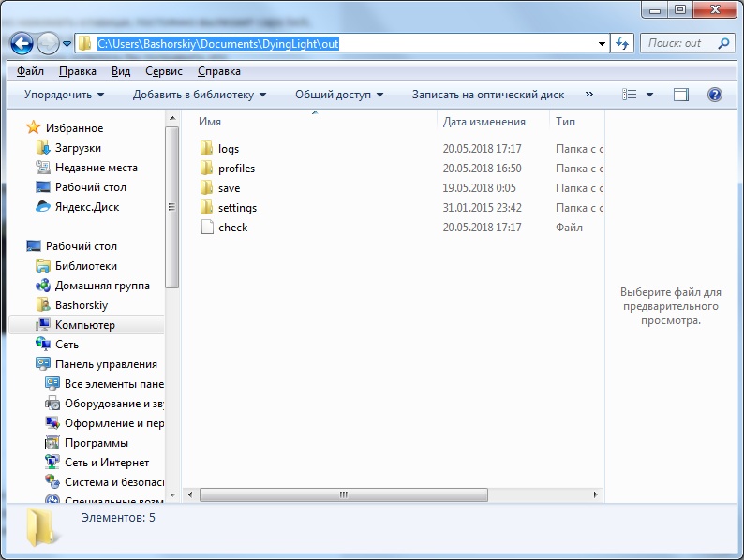Screen dimensions: 744x560
Task: Show hidden toolbar commands chevron
Action: 589,95
